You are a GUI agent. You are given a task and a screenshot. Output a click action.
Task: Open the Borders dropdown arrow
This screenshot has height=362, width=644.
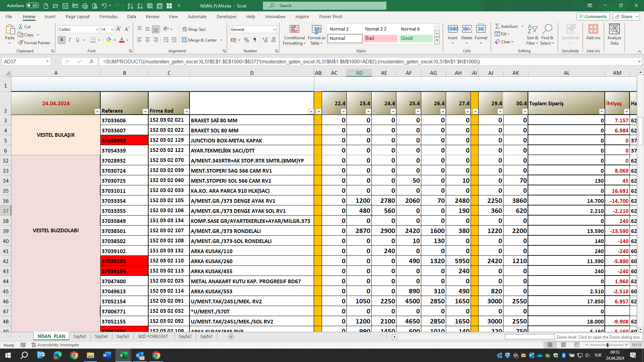99,40
